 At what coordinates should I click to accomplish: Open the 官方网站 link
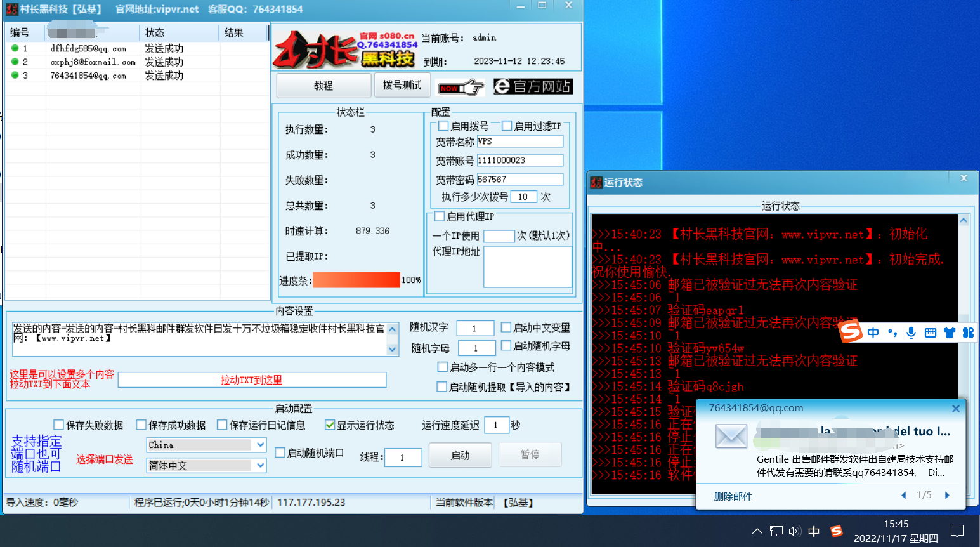(x=533, y=86)
